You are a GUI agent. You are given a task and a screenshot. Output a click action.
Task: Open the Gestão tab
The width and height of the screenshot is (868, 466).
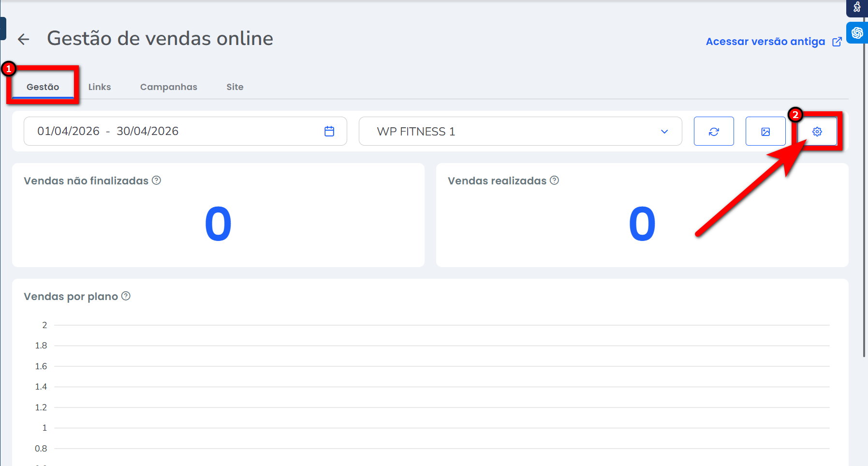point(43,87)
